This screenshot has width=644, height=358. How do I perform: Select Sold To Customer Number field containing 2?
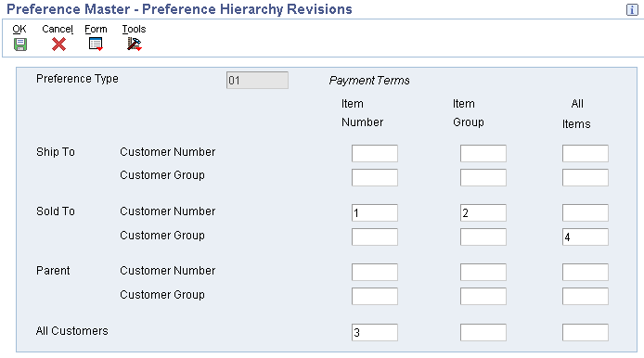483,212
